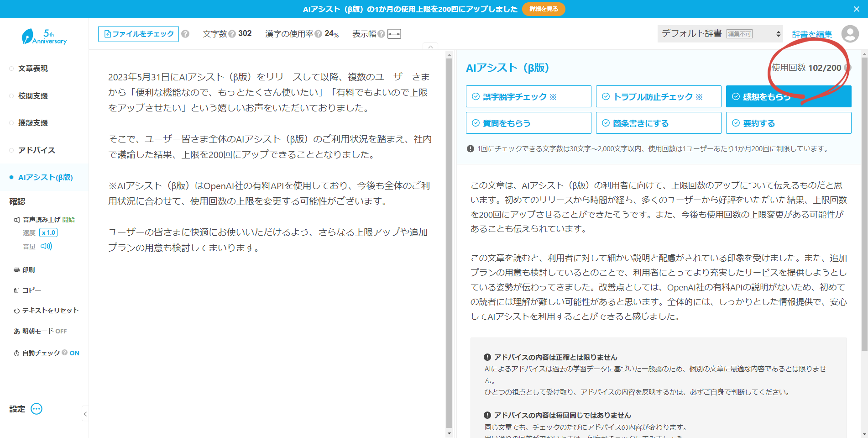This screenshot has width=868, height=438.
Task: Open the ファイルをチェック file check button
Action: pyautogui.click(x=138, y=34)
